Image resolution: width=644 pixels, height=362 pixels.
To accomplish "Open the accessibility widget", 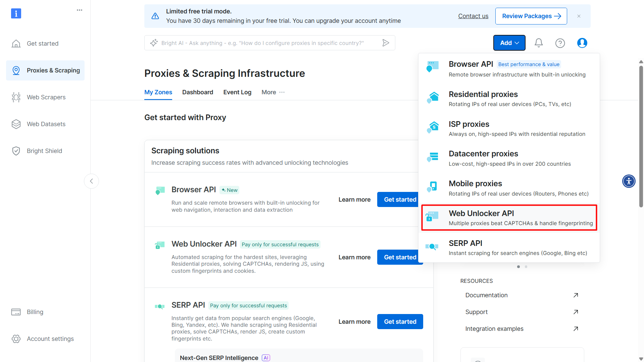I will click(629, 181).
